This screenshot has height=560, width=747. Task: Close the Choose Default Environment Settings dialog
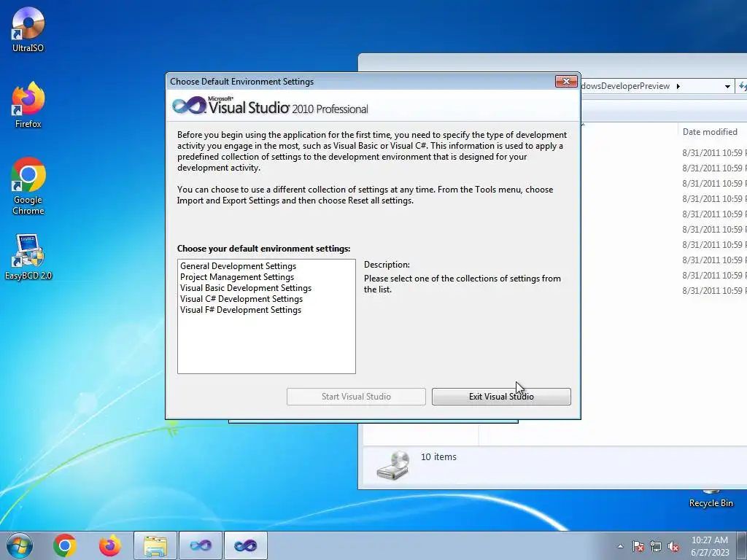(x=566, y=82)
